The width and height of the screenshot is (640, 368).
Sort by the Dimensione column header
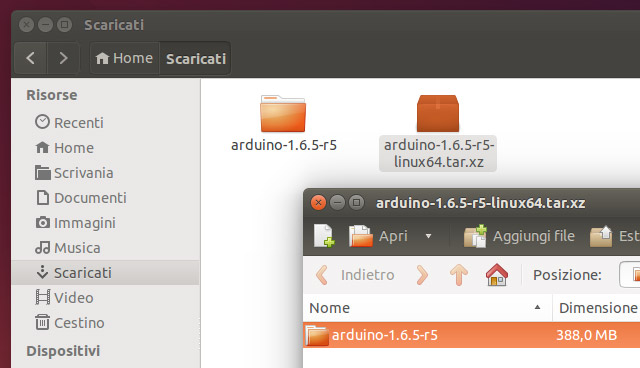[596, 308]
